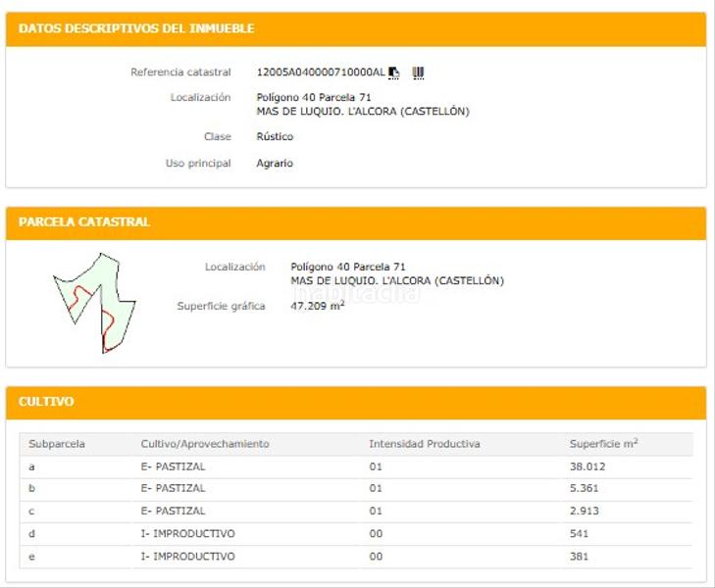Click the Cultivo/Aprovechamiento column header

(x=204, y=444)
